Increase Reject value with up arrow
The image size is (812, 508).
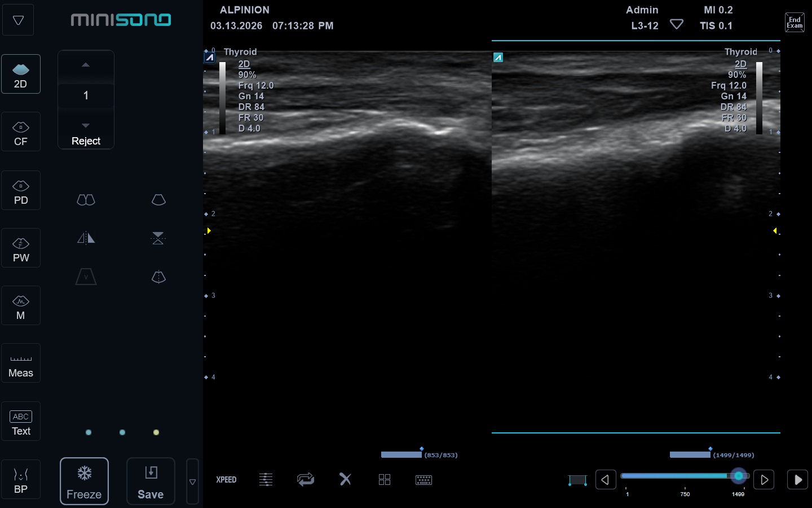pos(86,65)
